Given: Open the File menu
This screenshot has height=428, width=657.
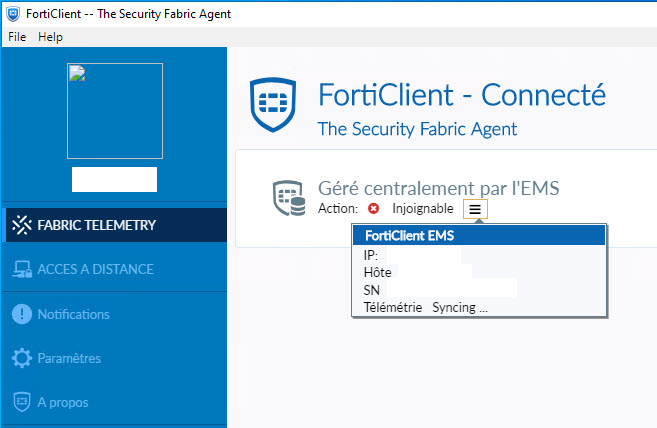Looking at the screenshot, I should click(17, 37).
